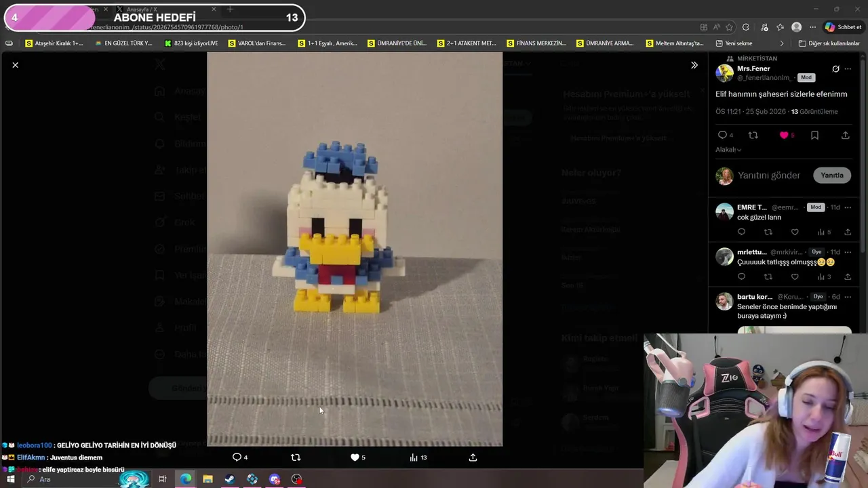Viewport: 868px width, 488px height.
Task: Open 'ÜMRANİYE ARMA...' bookmark
Action: click(x=605, y=43)
